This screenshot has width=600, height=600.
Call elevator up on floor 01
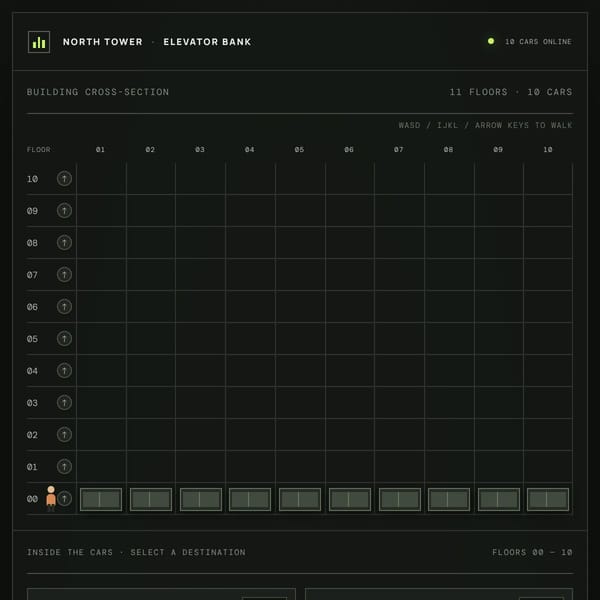point(64,466)
